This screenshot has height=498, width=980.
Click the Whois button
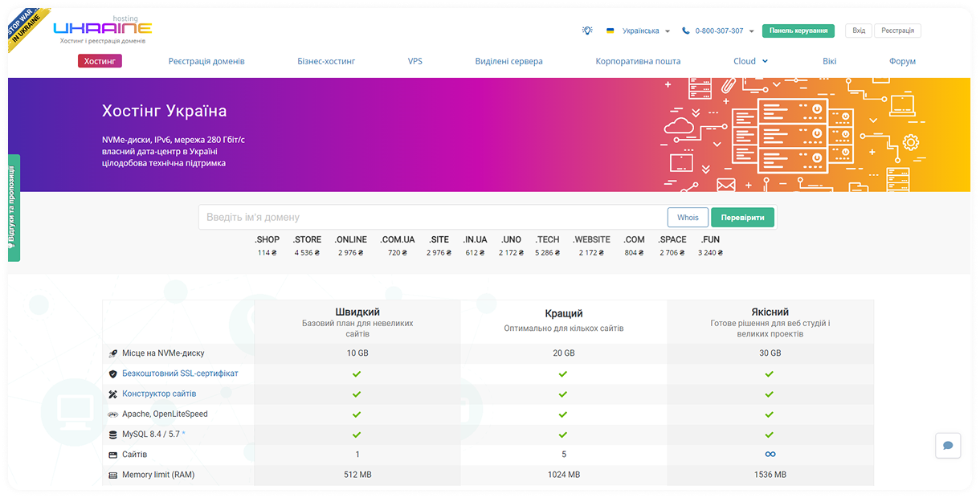coord(688,218)
